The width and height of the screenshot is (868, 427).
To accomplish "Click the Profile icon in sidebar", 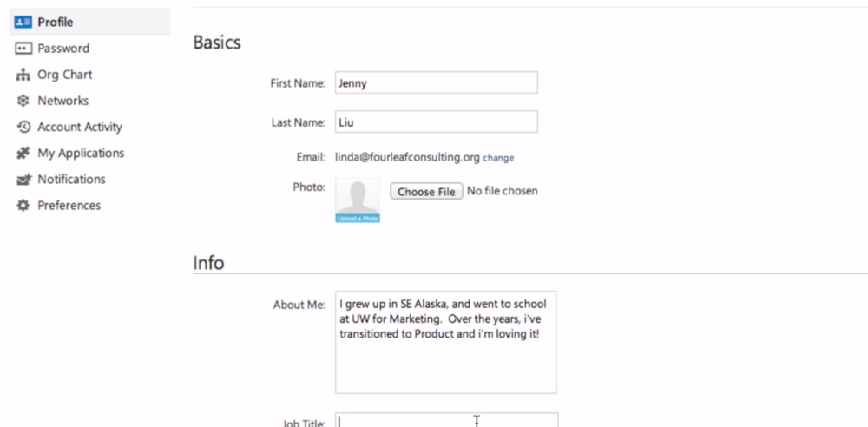I will 23,22.
